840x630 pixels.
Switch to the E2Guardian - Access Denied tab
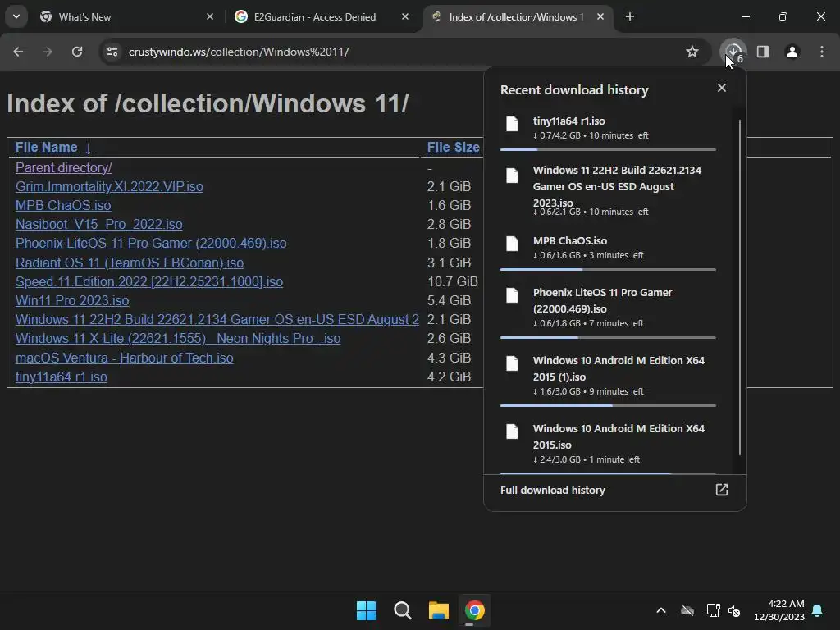point(322,16)
